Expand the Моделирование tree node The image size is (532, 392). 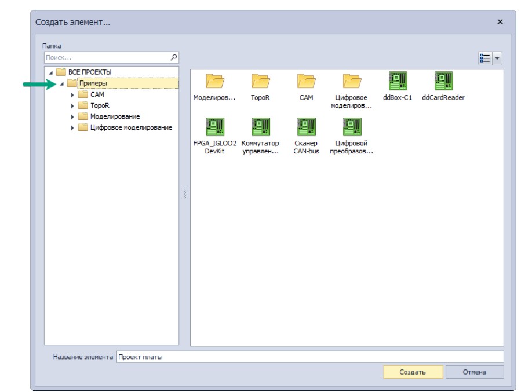point(72,117)
